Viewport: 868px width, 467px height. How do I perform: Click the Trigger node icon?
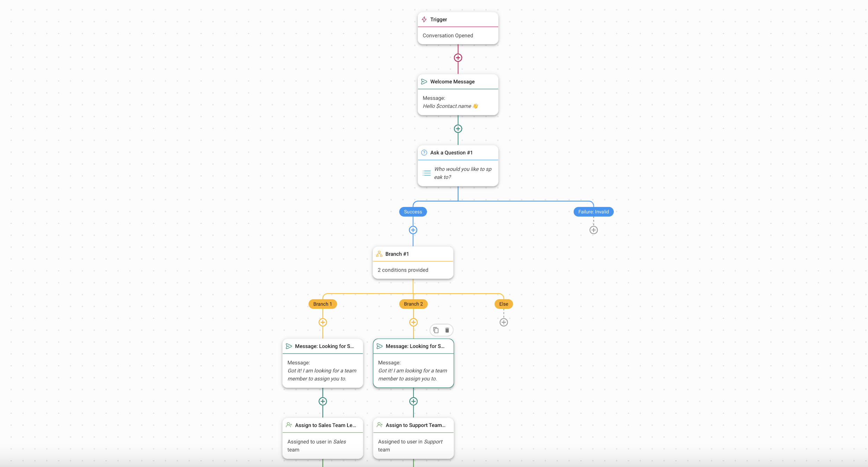click(x=425, y=19)
